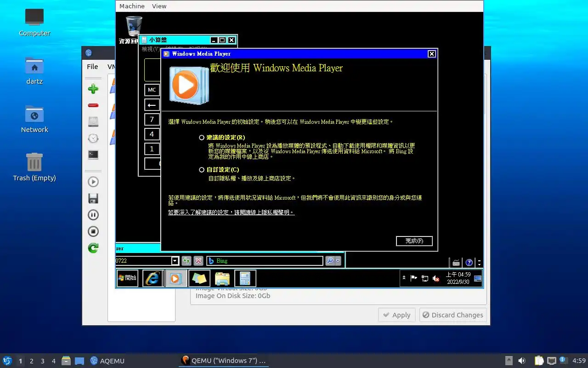The image size is (588, 368).
Task: Open the AQEMU File menu
Action: point(92,67)
